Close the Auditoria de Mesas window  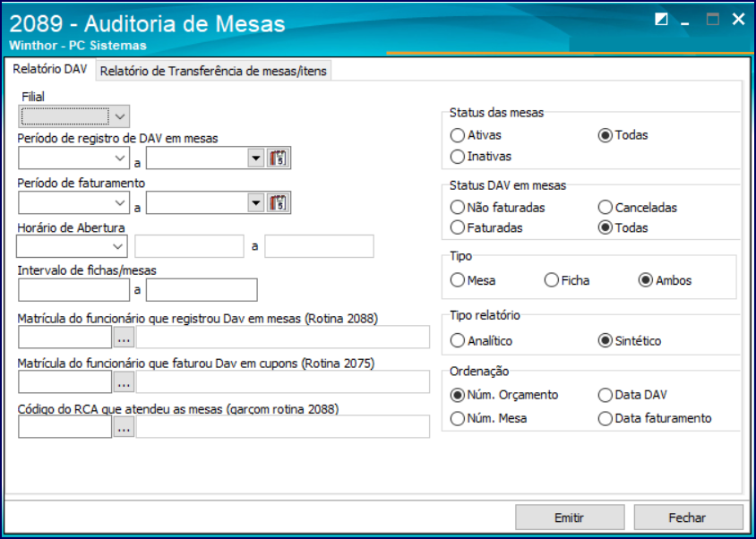(x=738, y=20)
